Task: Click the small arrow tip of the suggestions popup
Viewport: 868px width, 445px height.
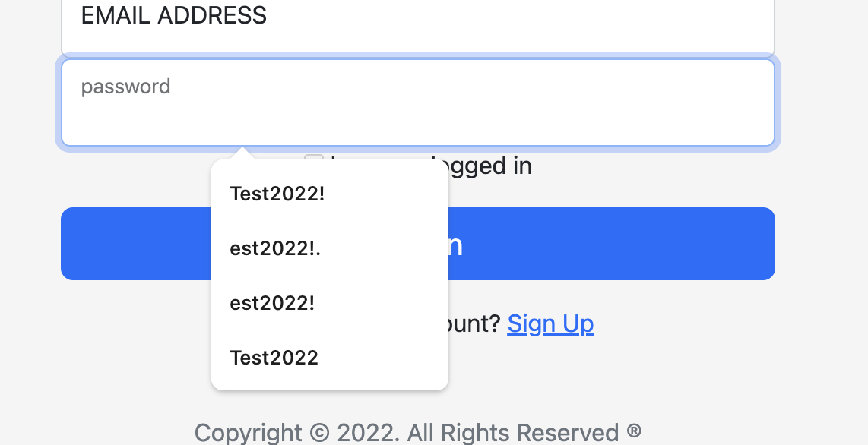Action: [x=243, y=153]
